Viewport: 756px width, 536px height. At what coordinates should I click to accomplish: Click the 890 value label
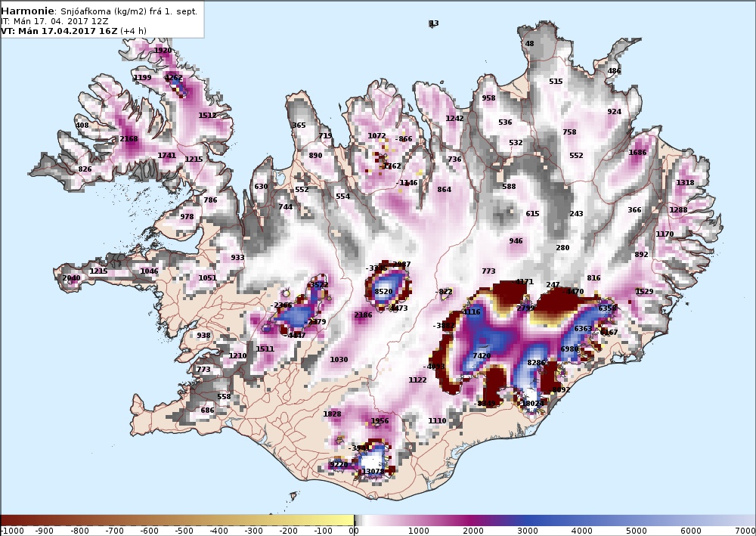[x=315, y=155]
